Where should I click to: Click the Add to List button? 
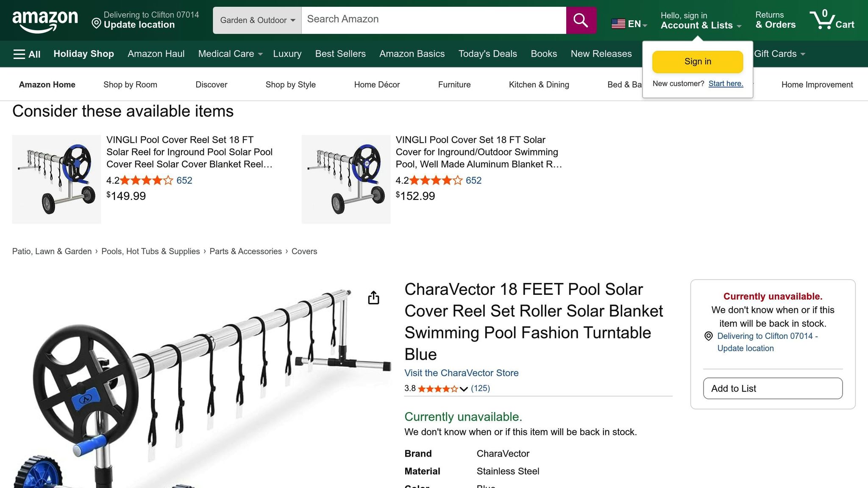[x=772, y=388]
